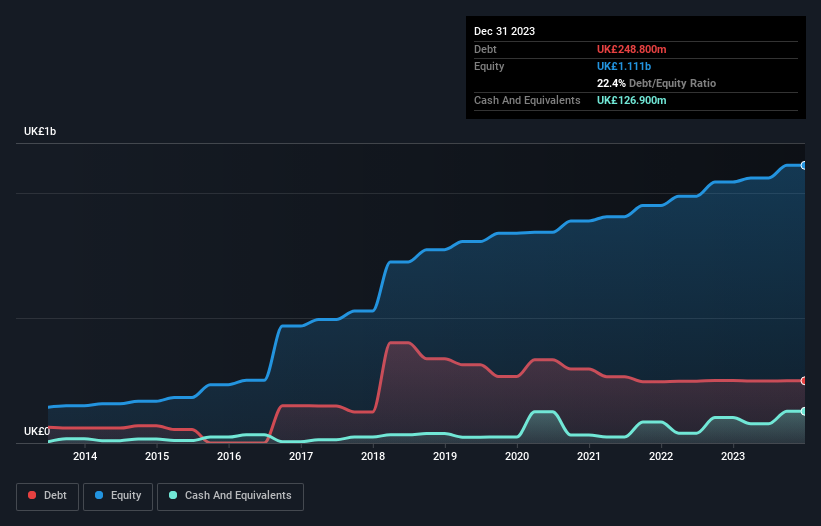Toggle the Debt legend button
The width and height of the screenshot is (821, 526).
point(48,496)
